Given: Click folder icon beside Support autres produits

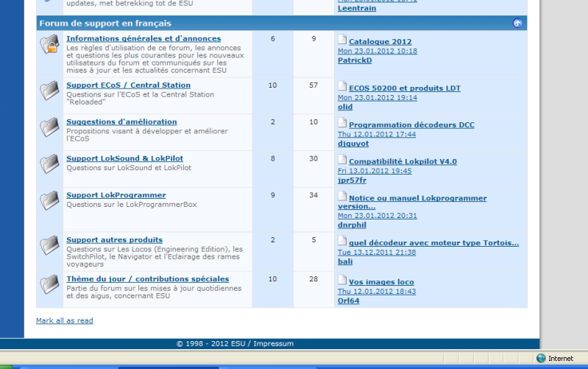Looking at the screenshot, I should point(49,245).
